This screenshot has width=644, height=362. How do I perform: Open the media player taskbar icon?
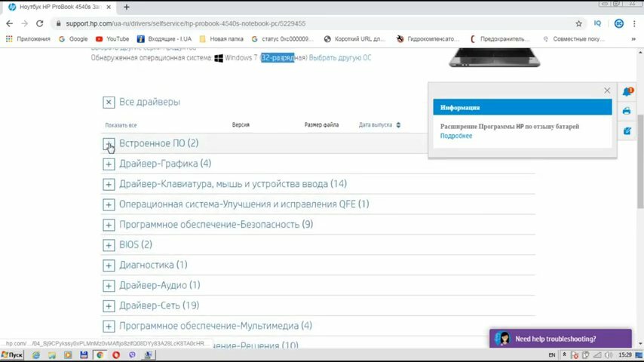[x=68, y=355]
